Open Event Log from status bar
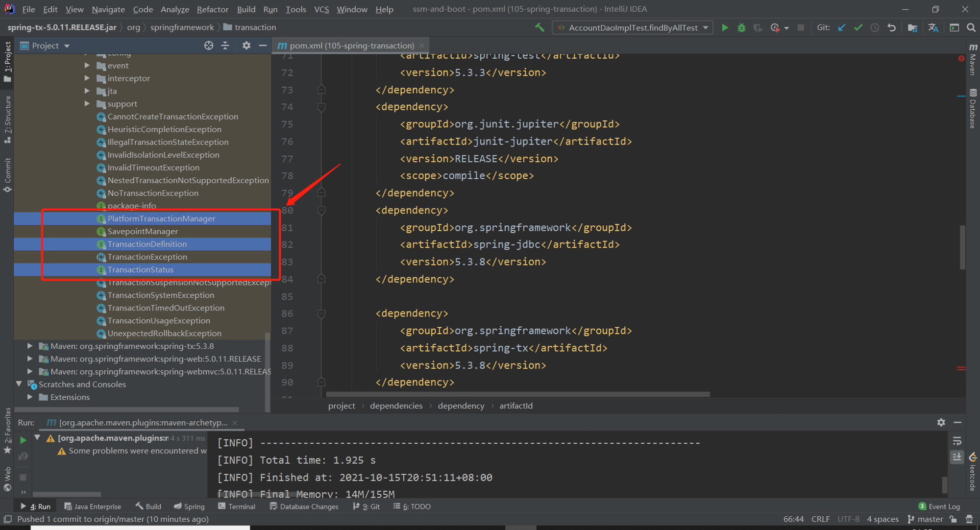Viewport: 980px width, 530px height. (x=939, y=506)
